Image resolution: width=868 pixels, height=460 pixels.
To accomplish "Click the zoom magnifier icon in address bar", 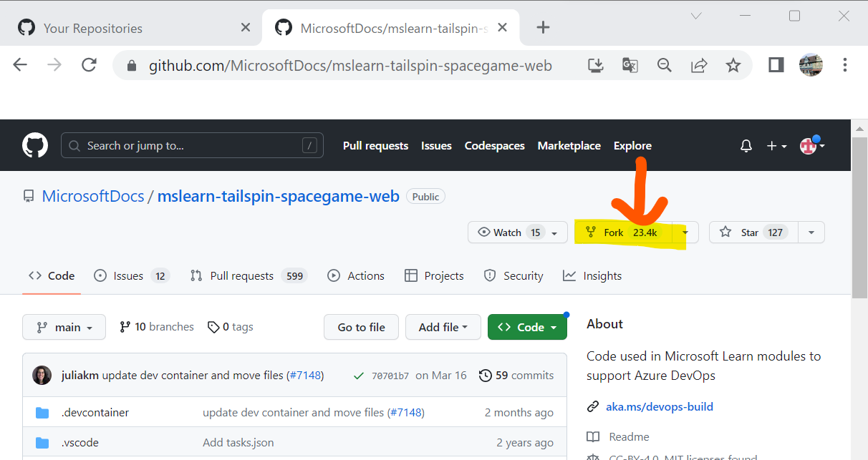I will [665, 66].
